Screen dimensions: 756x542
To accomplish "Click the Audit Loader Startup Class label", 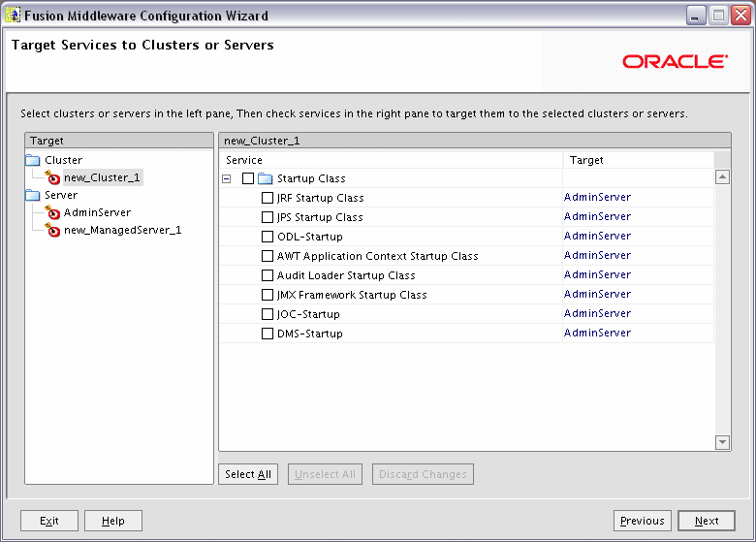I will 346,275.
